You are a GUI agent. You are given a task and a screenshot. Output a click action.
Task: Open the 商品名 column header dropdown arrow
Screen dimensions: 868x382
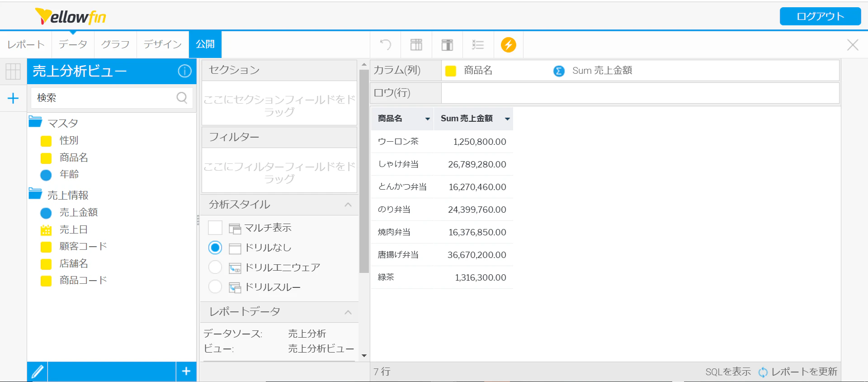(x=427, y=119)
